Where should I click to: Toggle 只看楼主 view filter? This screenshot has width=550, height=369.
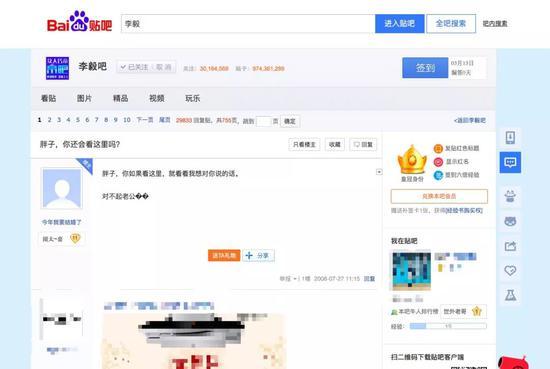(x=304, y=145)
